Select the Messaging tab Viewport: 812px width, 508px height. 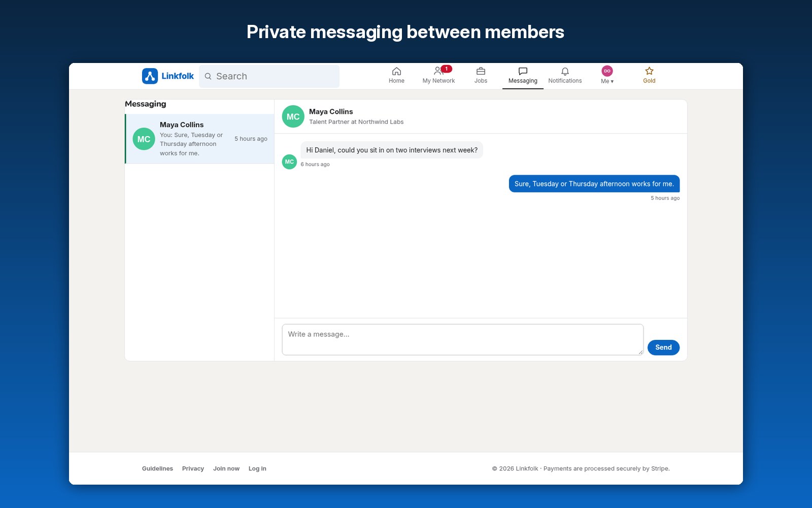[x=523, y=76]
